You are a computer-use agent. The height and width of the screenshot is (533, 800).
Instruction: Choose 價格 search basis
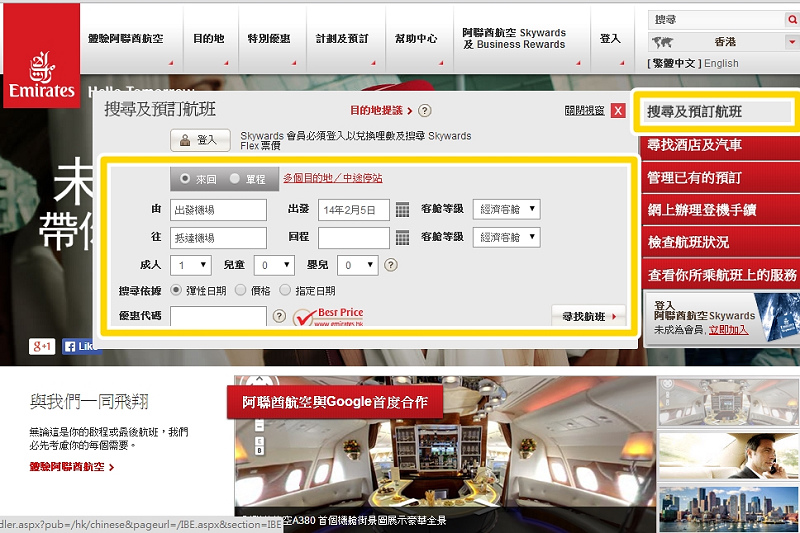point(240,290)
